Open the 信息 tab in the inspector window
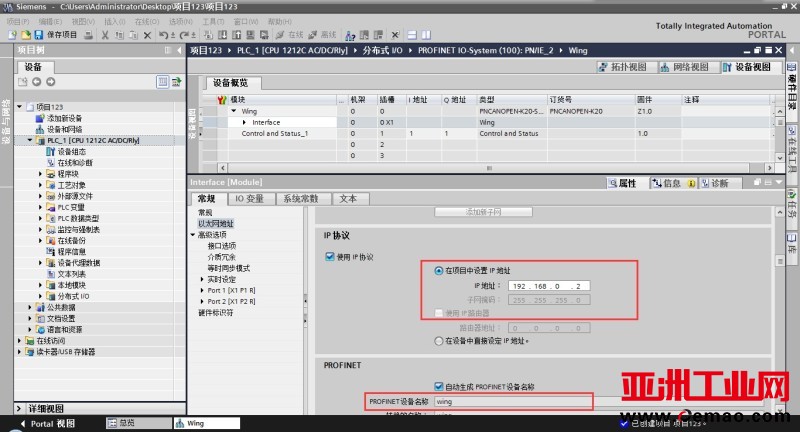Screen dimensions: 800x432 click(x=671, y=183)
